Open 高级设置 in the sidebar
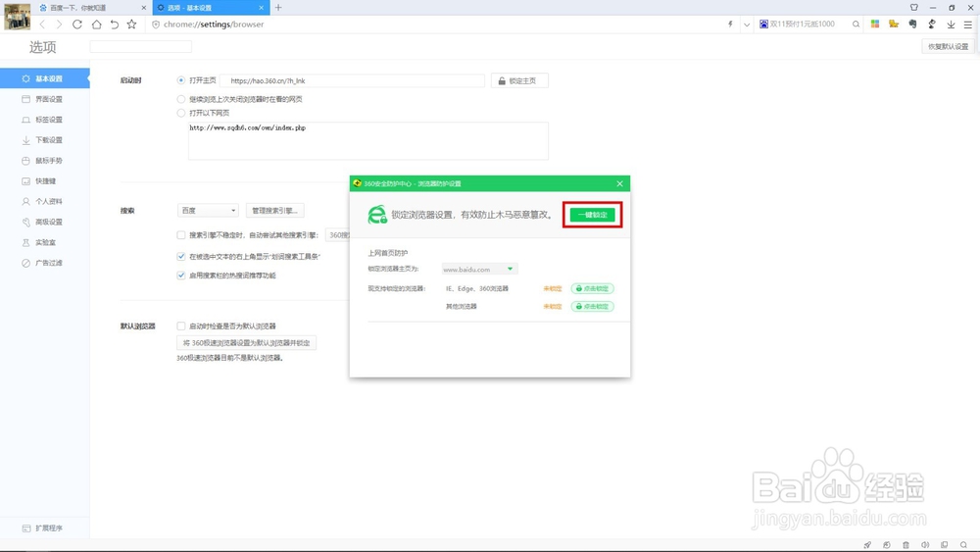Screen dimensions: 980x552 tap(44, 222)
